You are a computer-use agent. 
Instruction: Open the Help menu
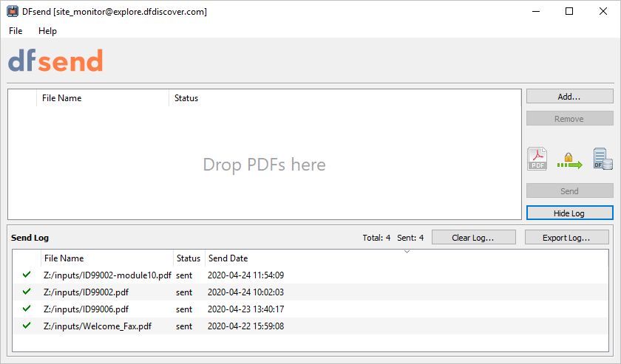coord(47,31)
